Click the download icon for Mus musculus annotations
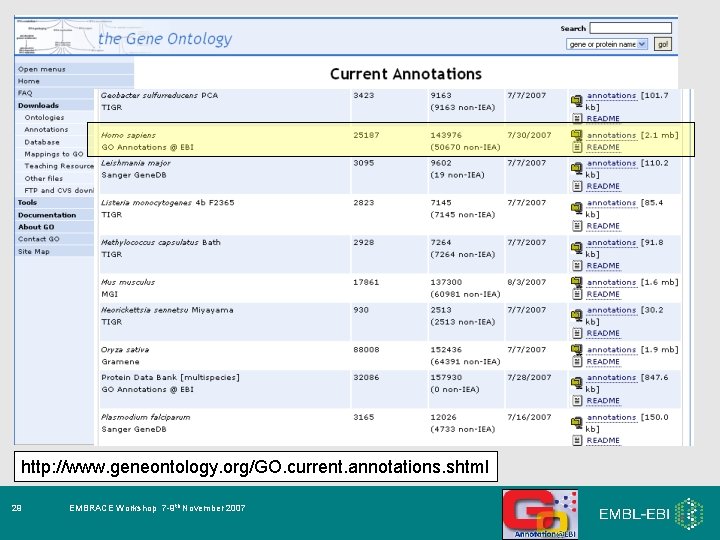Image resolution: width=720 pixels, height=540 pixels. (577, 281)
